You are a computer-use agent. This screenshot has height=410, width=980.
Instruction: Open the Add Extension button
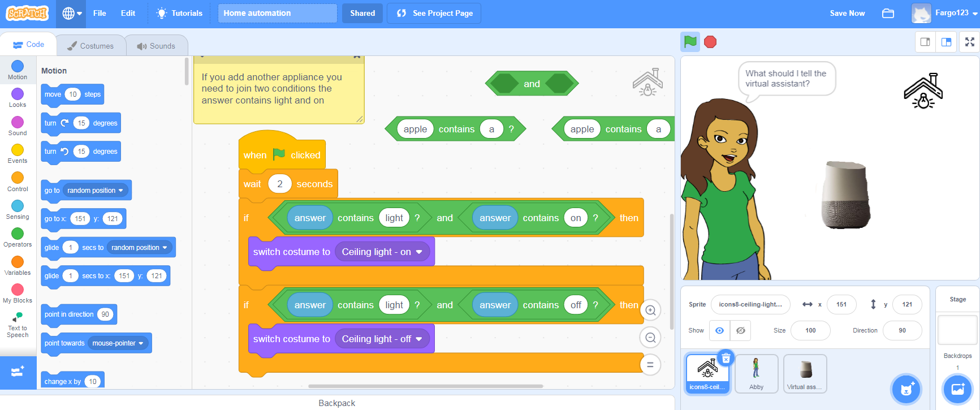tap(18, 372)
